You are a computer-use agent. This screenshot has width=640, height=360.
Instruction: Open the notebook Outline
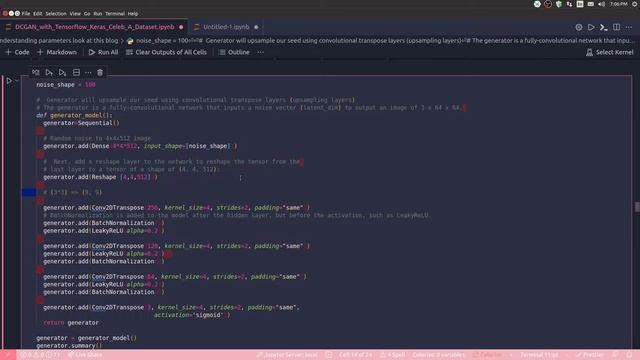[x=234, y=52]
